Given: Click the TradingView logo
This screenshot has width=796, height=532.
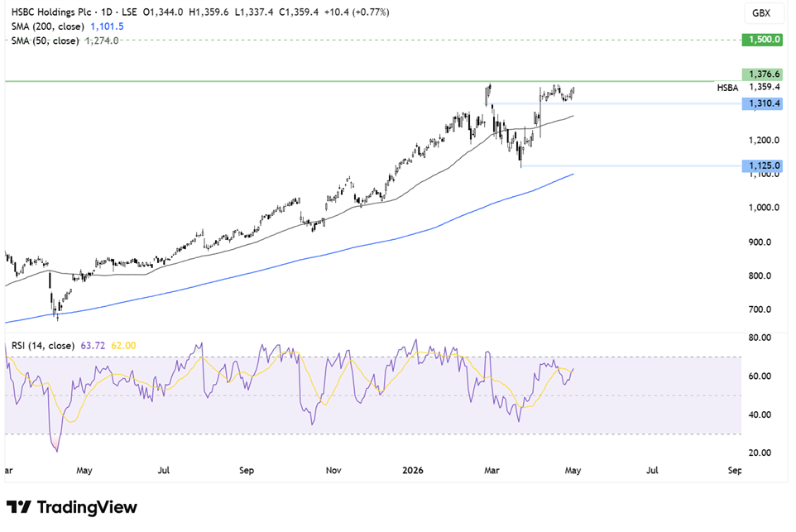Looking at the screenshot, I should [72, 507].
